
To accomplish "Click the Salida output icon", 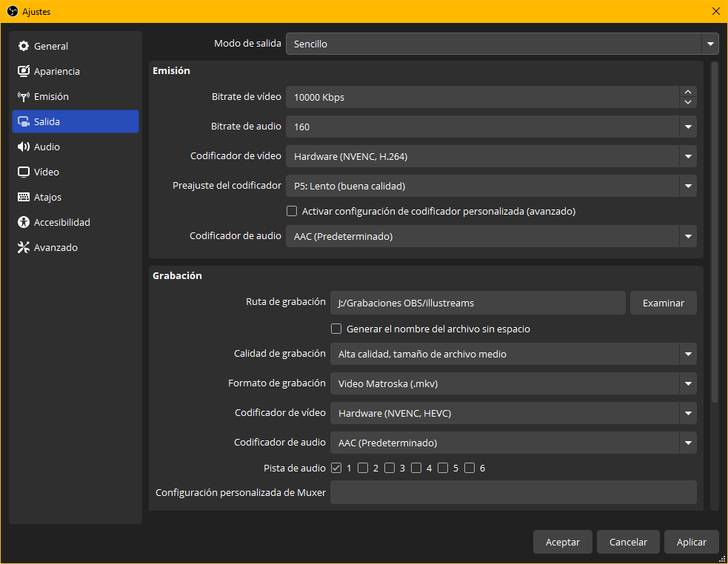I will [23, 121].
